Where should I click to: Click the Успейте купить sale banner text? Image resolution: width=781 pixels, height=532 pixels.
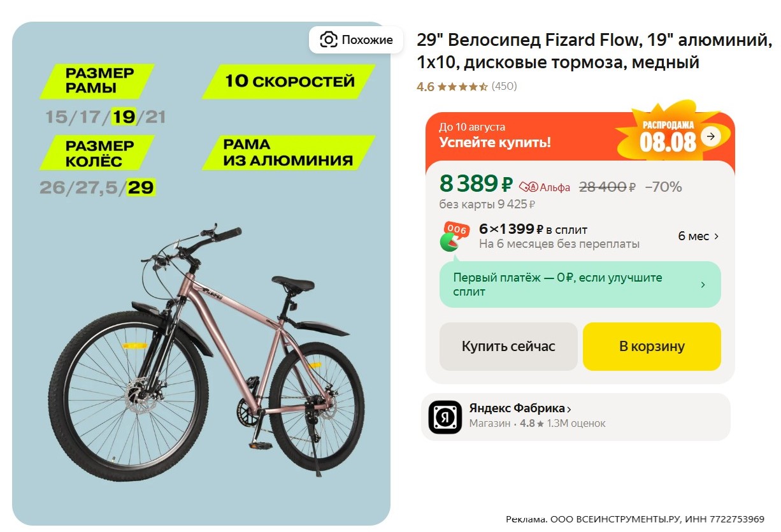495,142
